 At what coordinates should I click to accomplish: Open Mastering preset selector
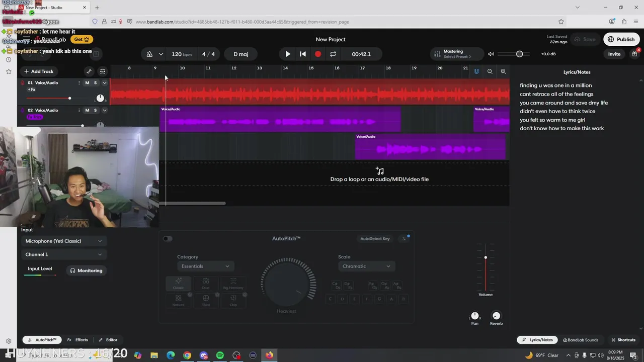pyautogui.click(x=457, y=54)
